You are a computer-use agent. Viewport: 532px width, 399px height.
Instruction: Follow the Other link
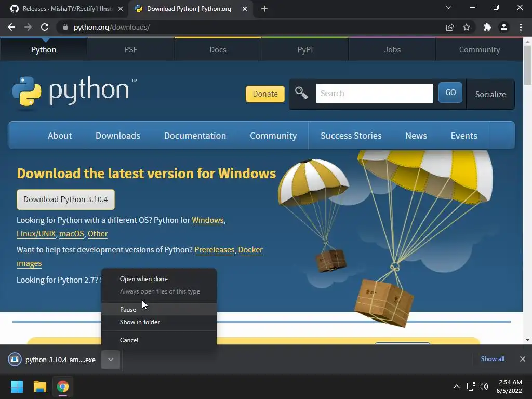[98, 234]
